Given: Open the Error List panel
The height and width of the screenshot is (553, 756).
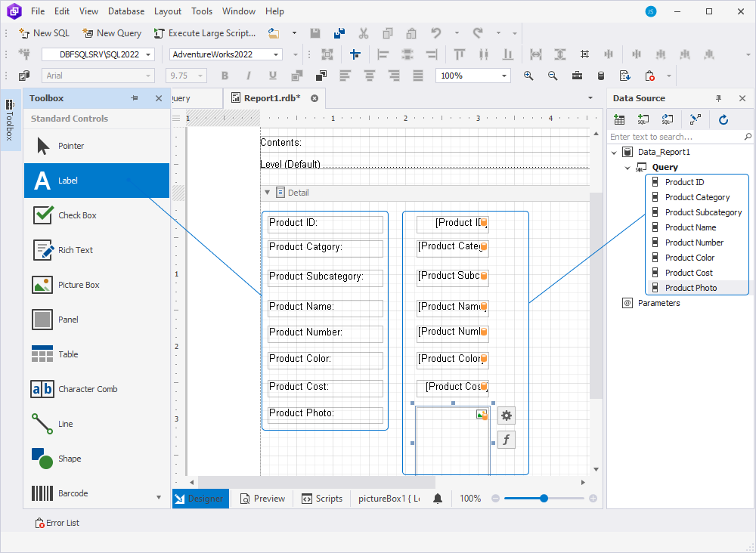Looking at the screenshot, I should point(57,523).
